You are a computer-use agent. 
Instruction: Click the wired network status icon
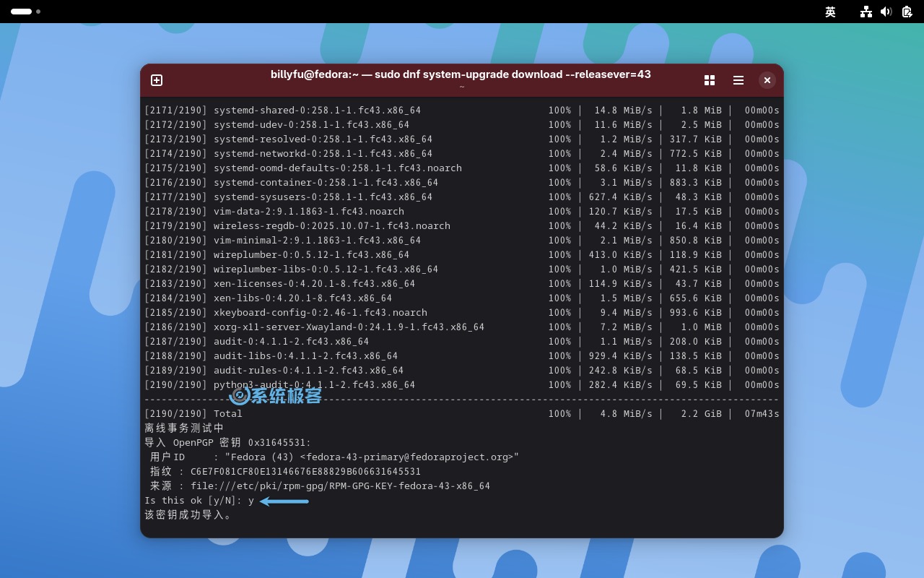866,12
